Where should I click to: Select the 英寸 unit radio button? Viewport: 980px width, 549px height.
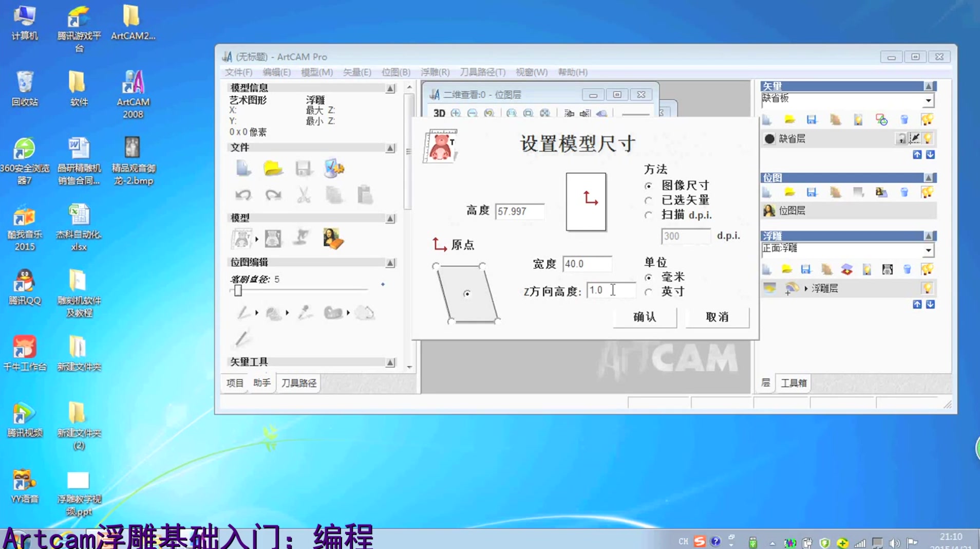click(649, 291)
